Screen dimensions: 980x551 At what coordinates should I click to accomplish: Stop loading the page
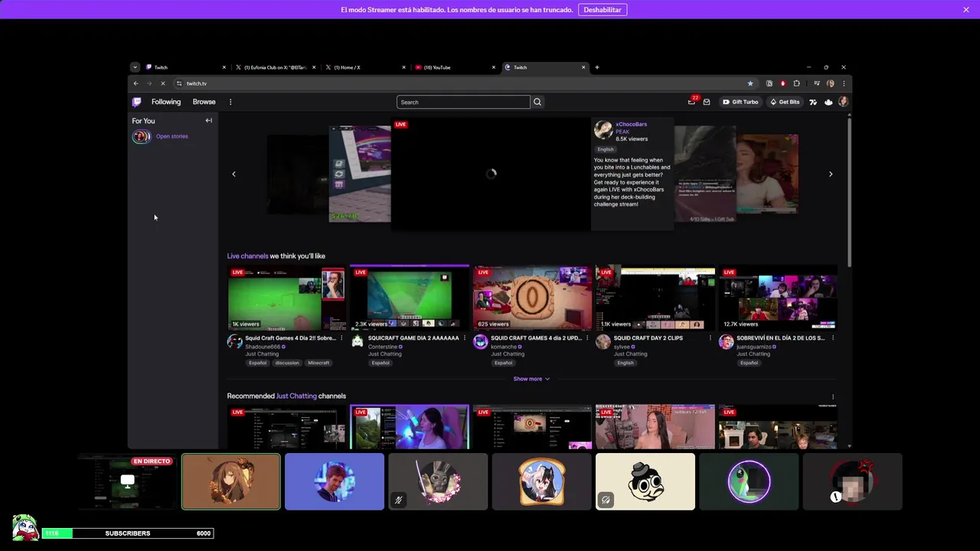coord(162,83)
